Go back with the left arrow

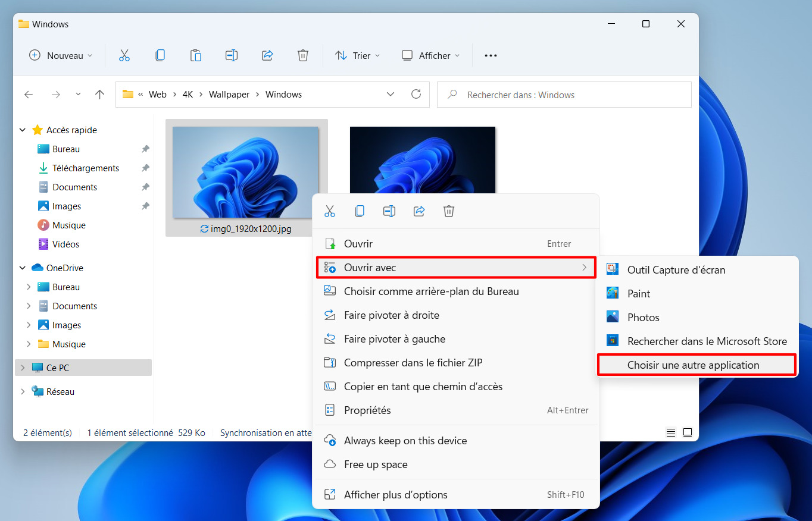tap(29, 95)
